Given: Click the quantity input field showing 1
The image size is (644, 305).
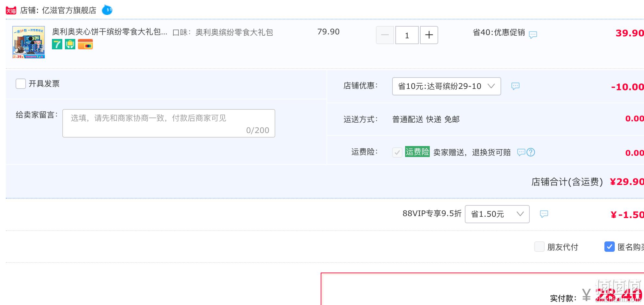Looking at the screenshot, I should 407,35.
